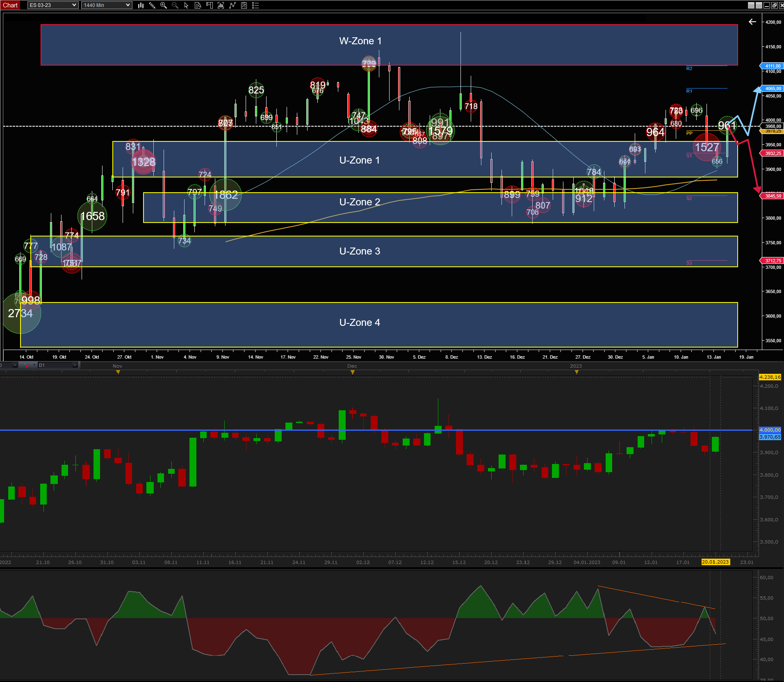Click the 825 volume bubble
The height and width of the screenshot is (682, 784).
point(256,90)
